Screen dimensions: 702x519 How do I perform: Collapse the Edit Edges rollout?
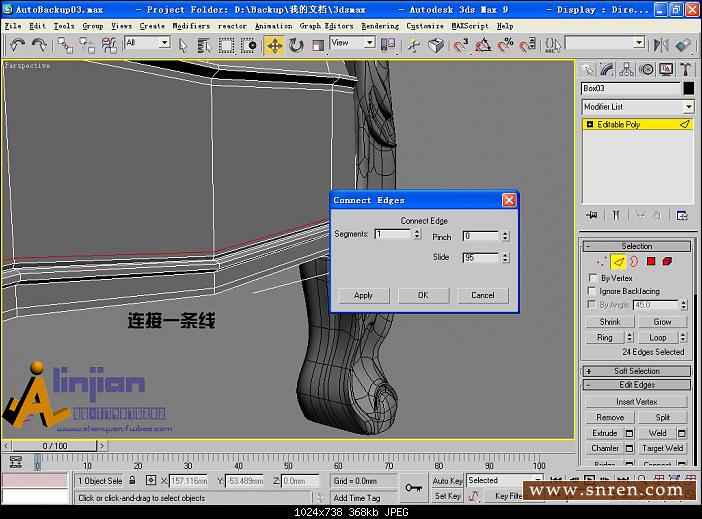tap(637, 385)
